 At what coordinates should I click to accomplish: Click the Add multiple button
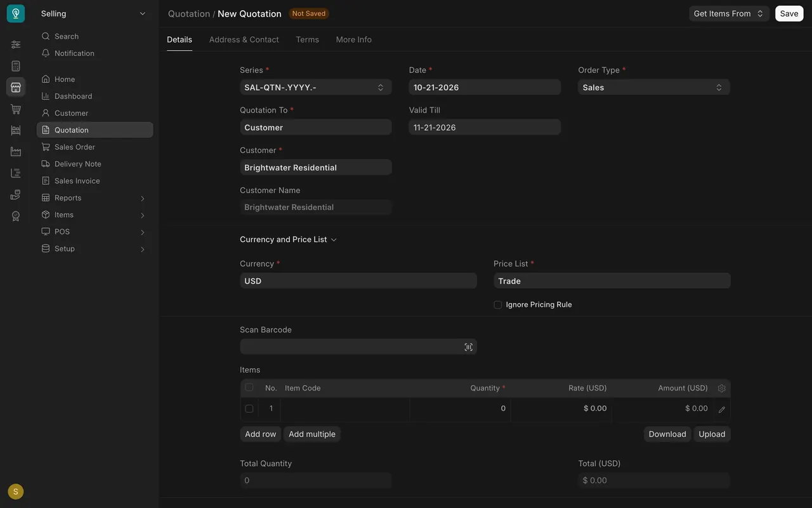pos(312,434)
